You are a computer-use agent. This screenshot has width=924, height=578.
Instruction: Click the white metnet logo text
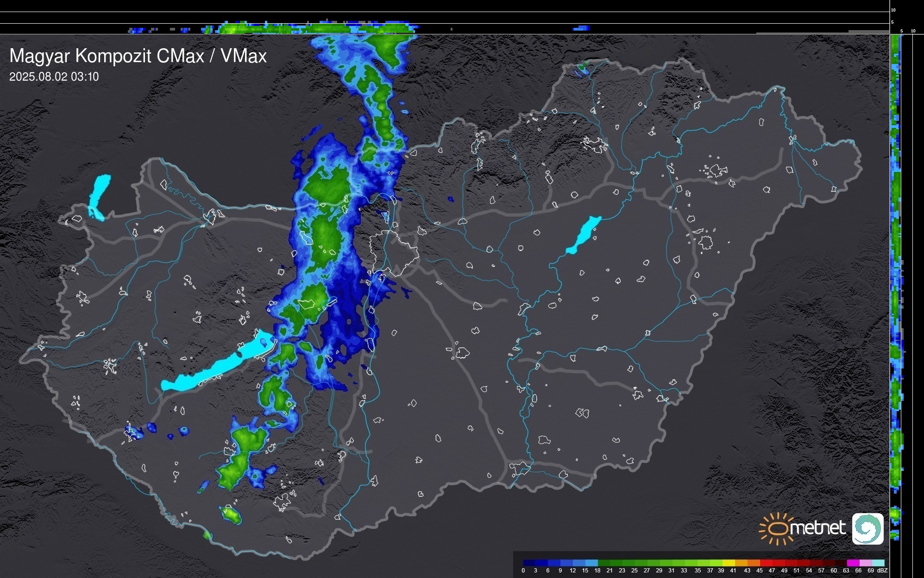(817, 528)
